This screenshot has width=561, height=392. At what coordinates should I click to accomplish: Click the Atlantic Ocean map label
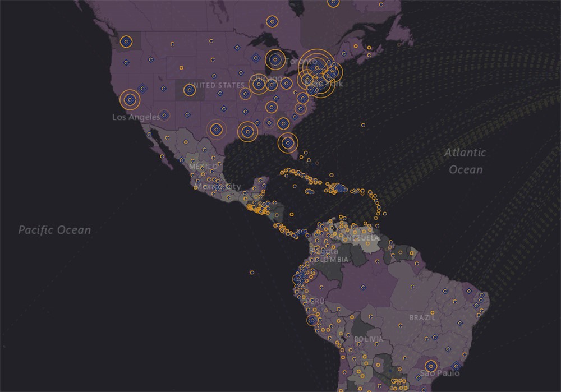465,160
